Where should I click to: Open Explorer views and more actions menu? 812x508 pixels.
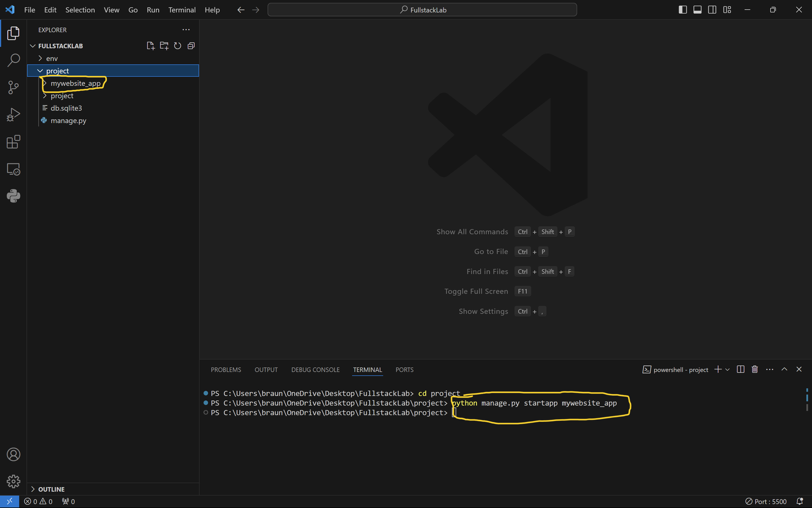[186, 29]
